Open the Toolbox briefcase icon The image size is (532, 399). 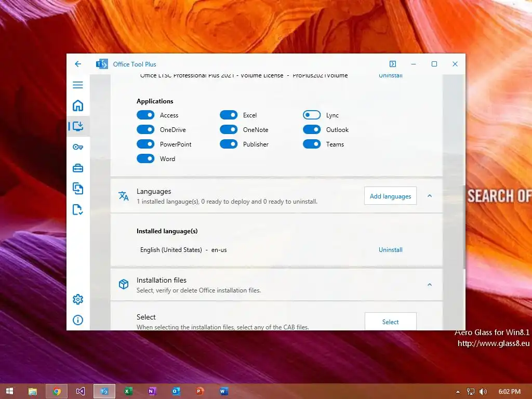pos(78,168)
